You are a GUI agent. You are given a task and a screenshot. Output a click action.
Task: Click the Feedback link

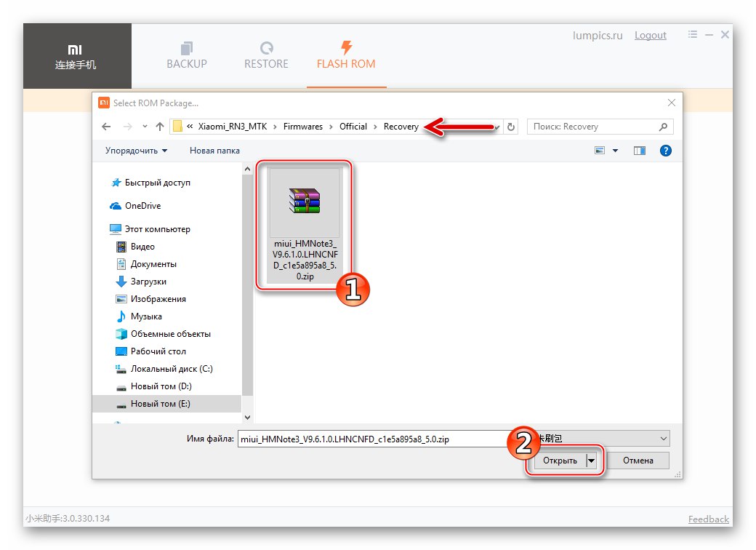[708, 519]
